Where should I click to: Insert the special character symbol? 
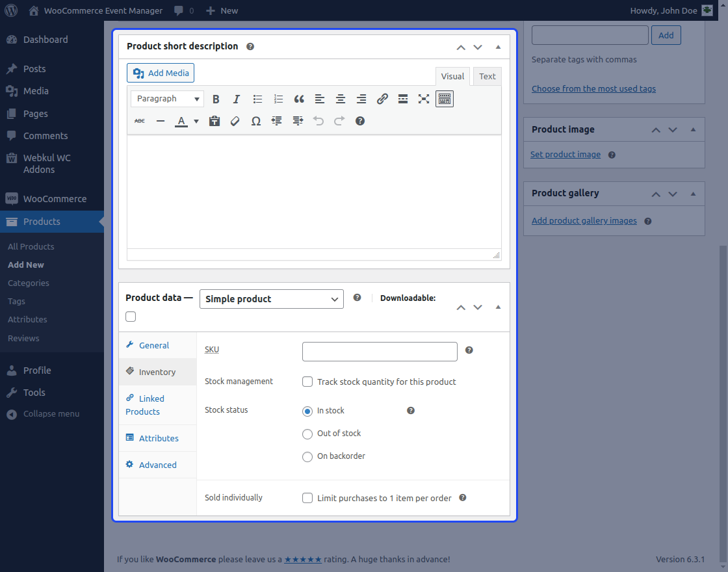[255, 121]
